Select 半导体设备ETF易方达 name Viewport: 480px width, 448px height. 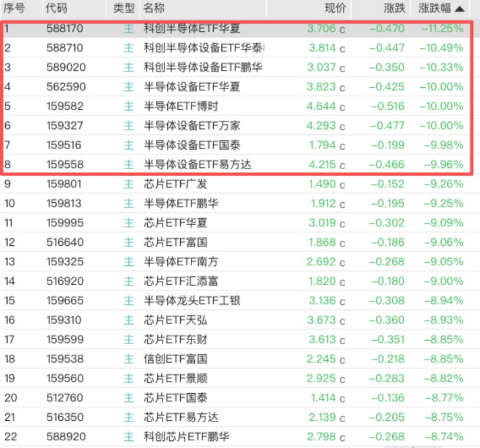pyautogui.click(x=197, y=164)
